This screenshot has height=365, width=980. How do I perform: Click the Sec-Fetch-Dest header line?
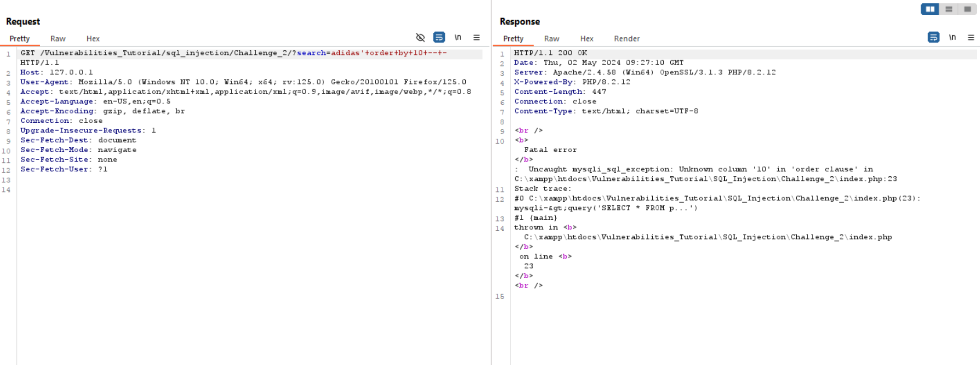coord(78,140)
